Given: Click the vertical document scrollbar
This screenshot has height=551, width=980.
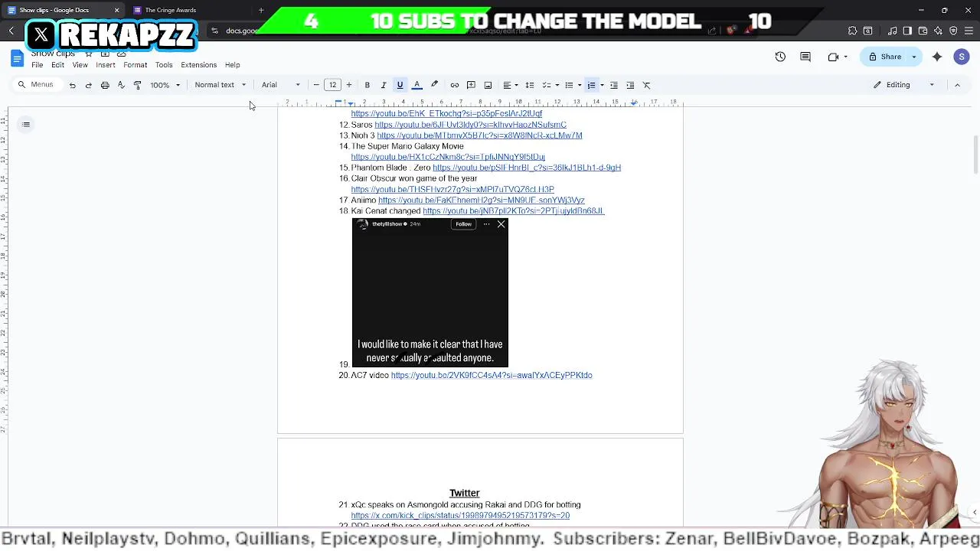Looking at the screenshot, I should click(975, 155).
